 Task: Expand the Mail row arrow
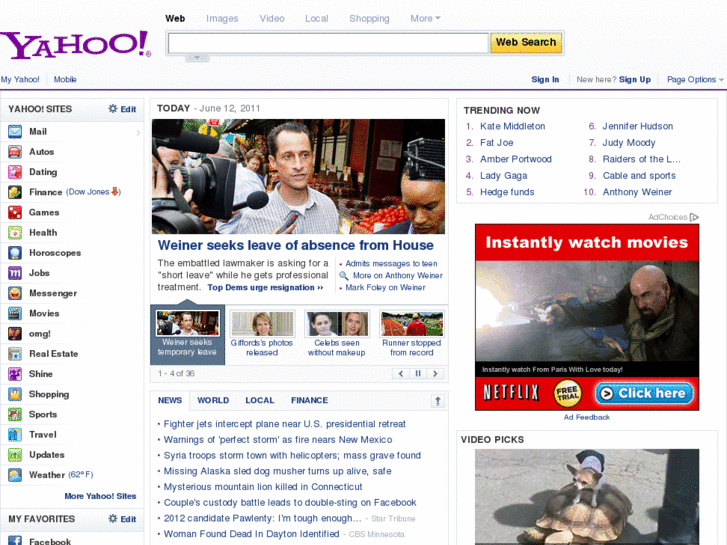tap(138, 133)
